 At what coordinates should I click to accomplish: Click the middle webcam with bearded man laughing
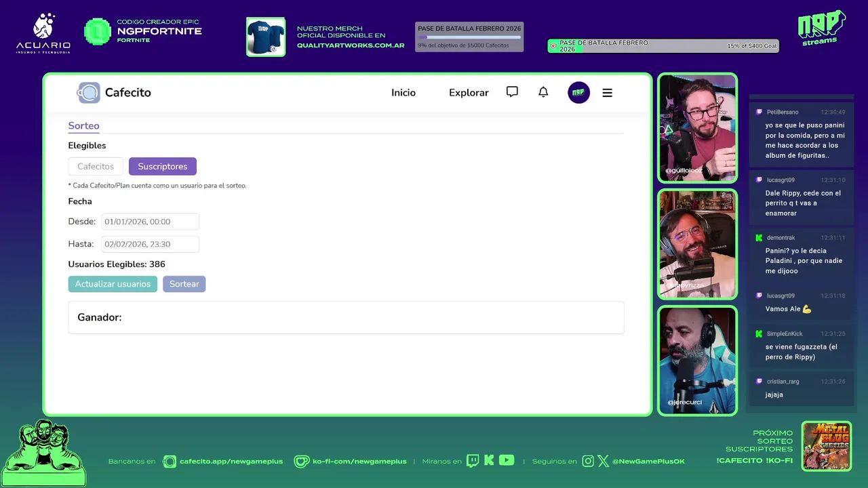coord(697,244)
